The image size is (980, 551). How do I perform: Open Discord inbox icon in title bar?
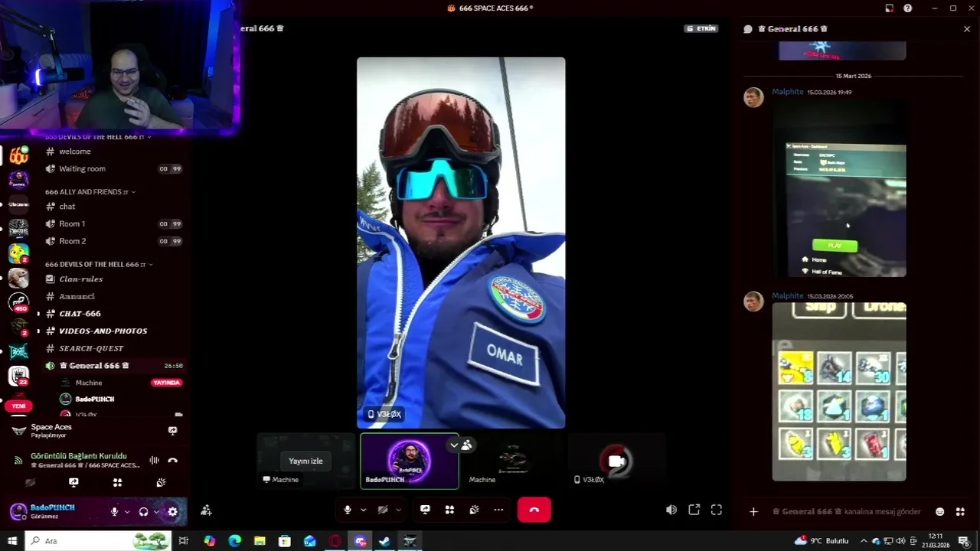[x=889, y=8]
